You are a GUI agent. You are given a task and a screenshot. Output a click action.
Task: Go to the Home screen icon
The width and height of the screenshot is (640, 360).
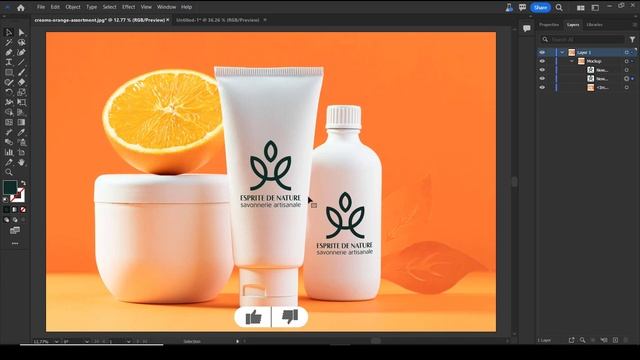pos(20,7)
